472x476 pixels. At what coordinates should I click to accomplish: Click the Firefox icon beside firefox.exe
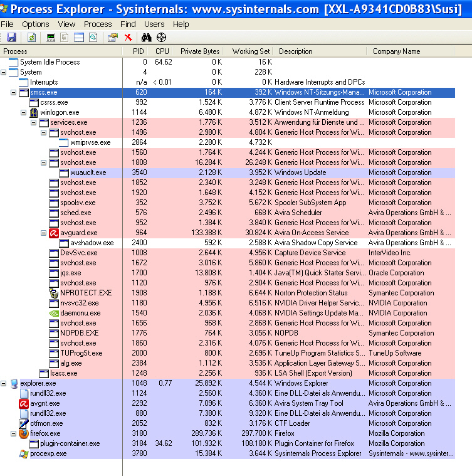click(24, 433)
